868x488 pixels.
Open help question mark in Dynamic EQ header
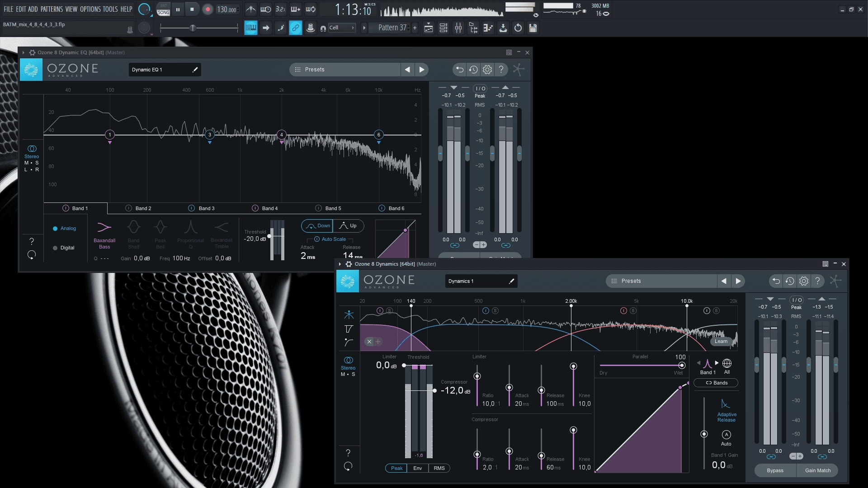pos(501,70)
